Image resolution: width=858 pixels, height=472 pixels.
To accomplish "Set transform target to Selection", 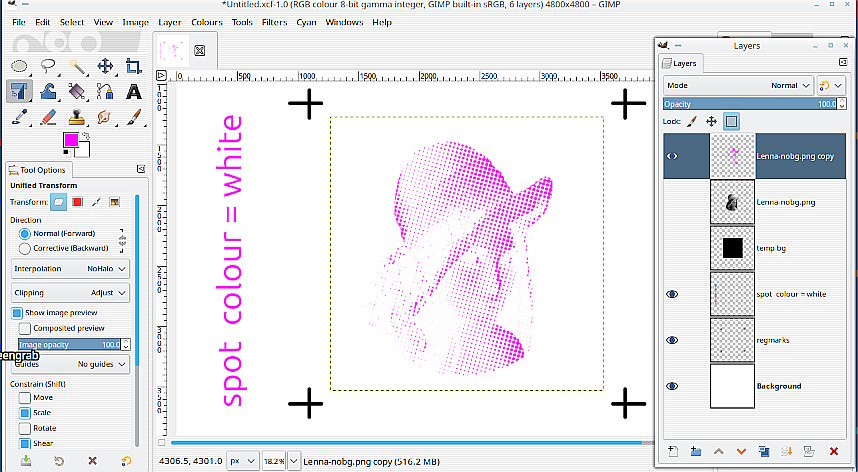I will point(77,202).
